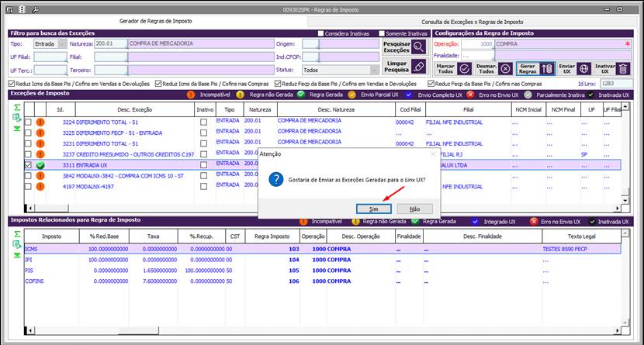This screenshot has height=345, width=644.
Task: Open the UF Filial dropdown
Action: pyautogui.click(x=49, y=57)
